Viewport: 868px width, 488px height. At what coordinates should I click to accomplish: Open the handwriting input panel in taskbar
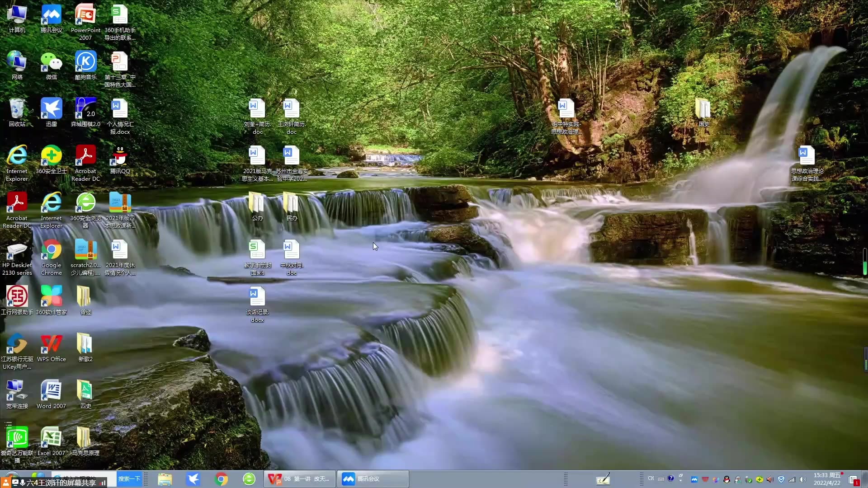click(603, 479)
